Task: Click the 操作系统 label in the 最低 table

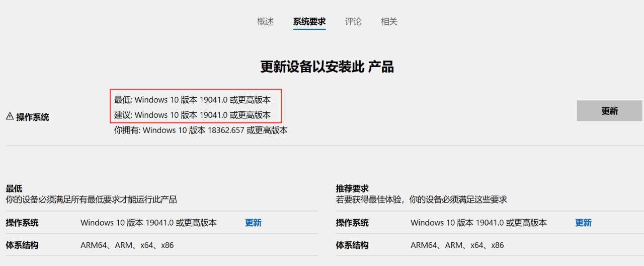Action: [22, 223]
